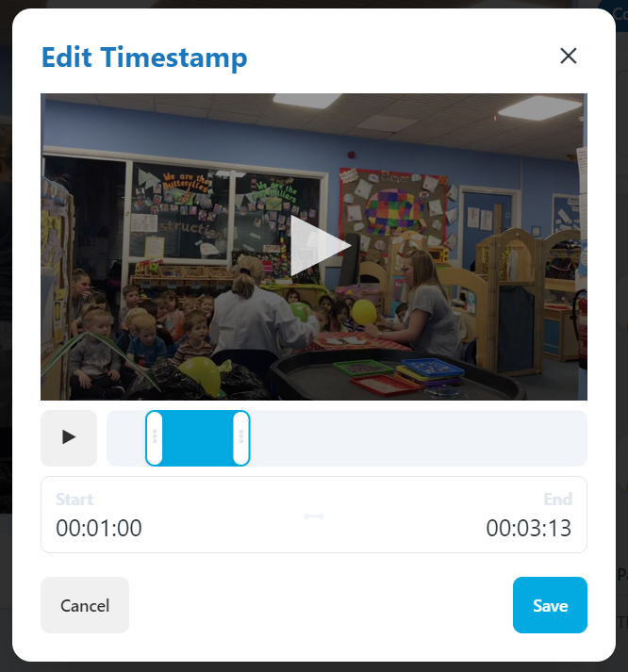The width and height of the screenshot is (628, 672).
Task: Click the small play button beside timeline
Action: point(69,437)
